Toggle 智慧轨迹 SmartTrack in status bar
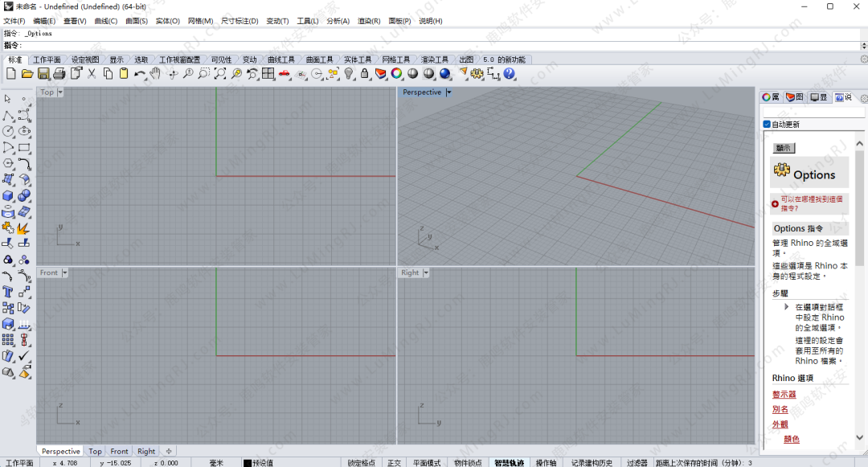This screenshot has width=868, height=467. coord(509,462)
